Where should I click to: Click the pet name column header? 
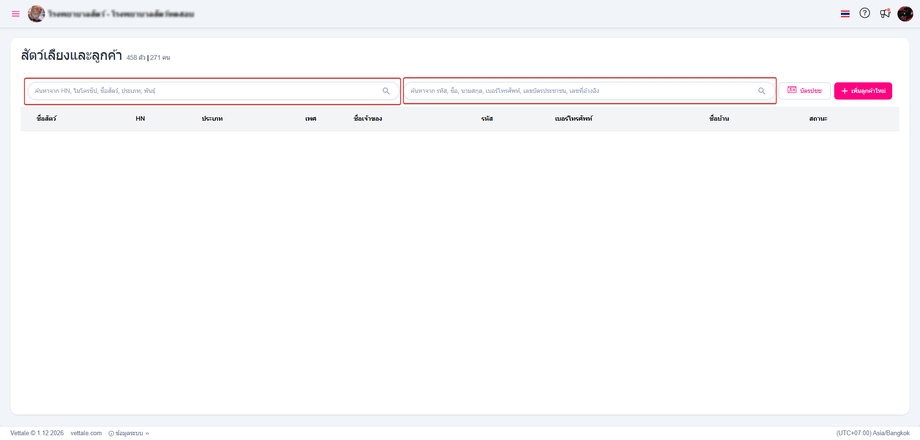(x=46, y=119)
